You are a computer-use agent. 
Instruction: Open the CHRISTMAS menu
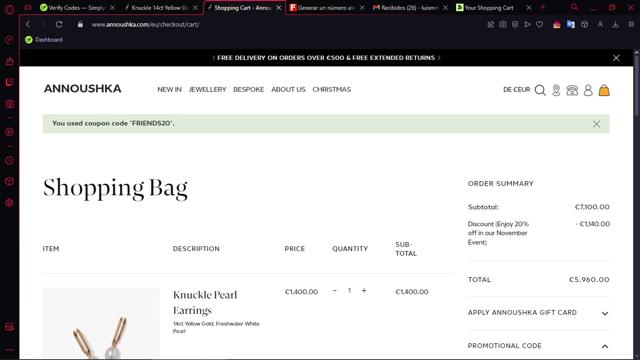[x=331, y=89]
